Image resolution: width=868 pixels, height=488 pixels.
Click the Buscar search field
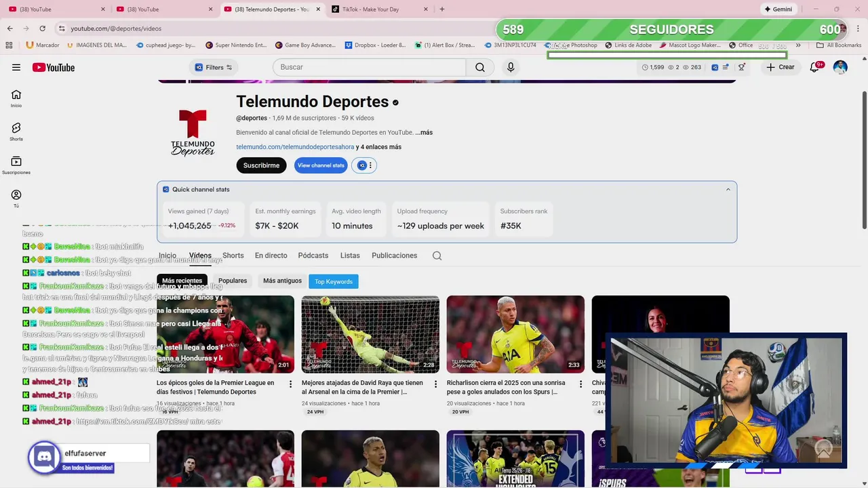click(370, 67)
